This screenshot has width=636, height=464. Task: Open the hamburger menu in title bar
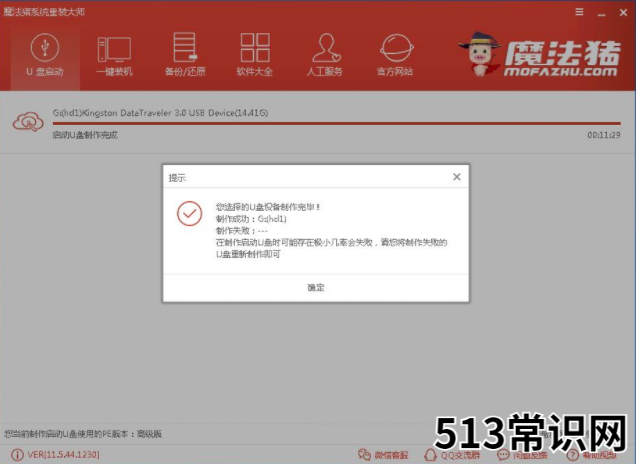[x=579, y=12]
